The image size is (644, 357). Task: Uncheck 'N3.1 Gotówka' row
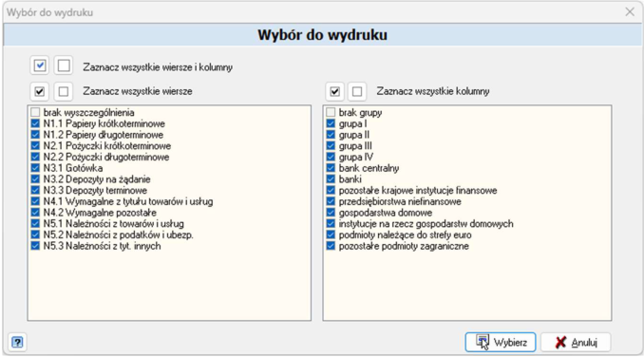(35, 168)
